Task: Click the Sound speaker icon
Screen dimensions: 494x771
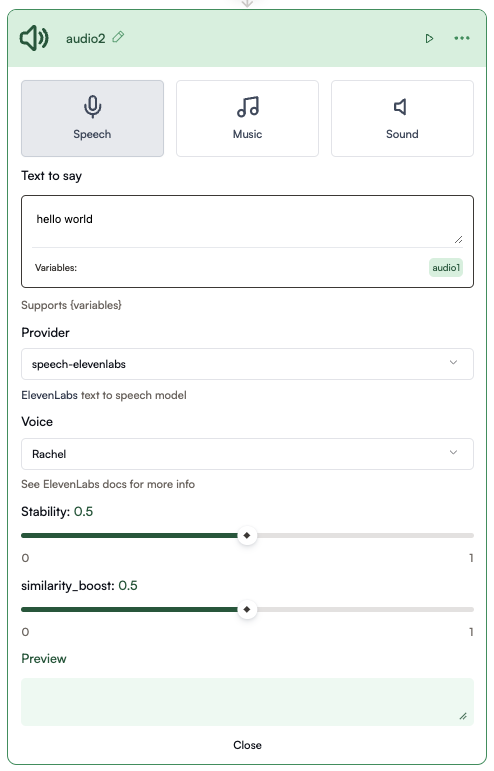Action: [401, 107]
